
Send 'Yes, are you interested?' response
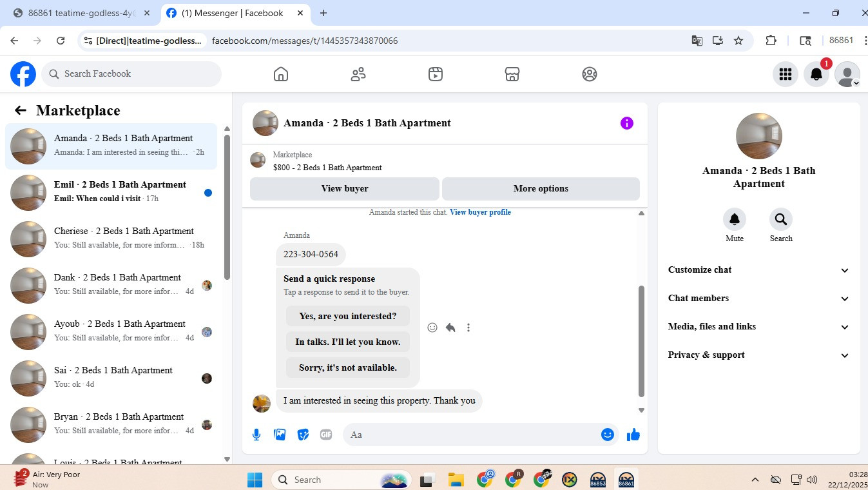click(x=348, y=316)
